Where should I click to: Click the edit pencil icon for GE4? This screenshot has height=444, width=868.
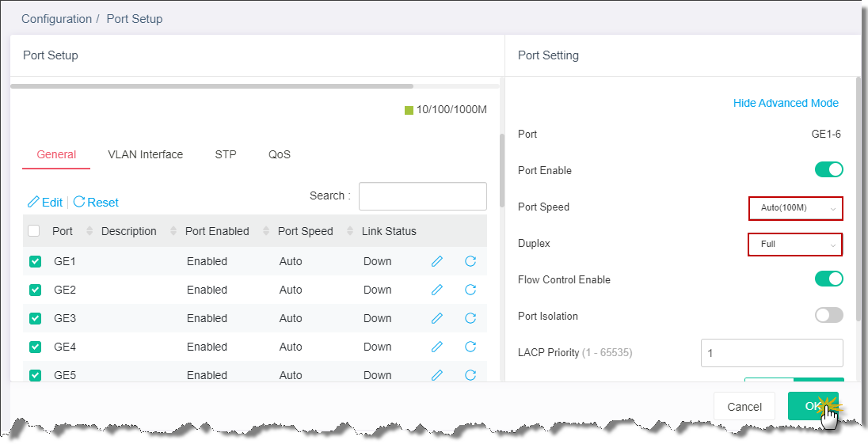[436, 347]
